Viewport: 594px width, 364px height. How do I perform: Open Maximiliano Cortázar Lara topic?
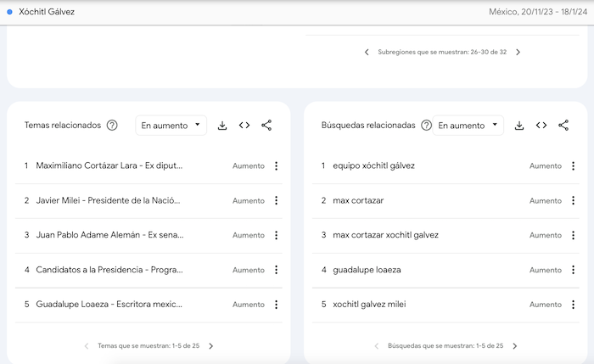(x=109, y=166)
